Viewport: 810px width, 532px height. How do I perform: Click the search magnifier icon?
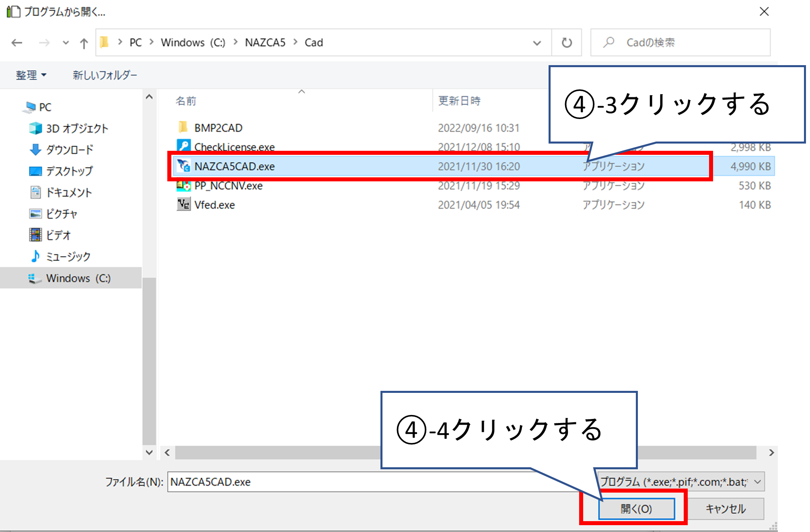point(609,42)
